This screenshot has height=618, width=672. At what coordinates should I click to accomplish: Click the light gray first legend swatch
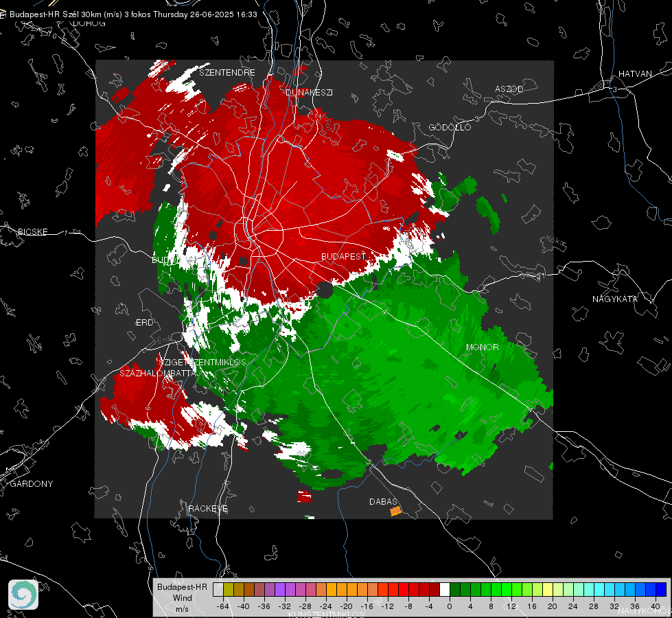click(x=218, y=589)
